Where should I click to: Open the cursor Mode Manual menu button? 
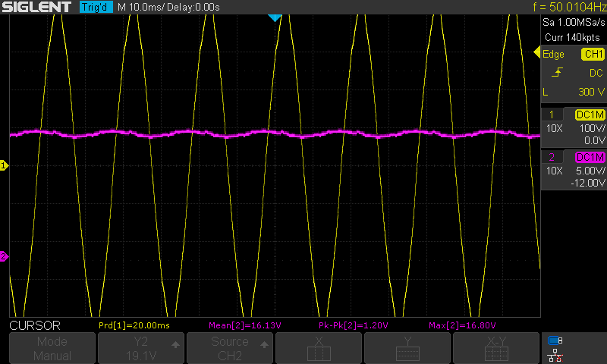[x=52, y=348]
